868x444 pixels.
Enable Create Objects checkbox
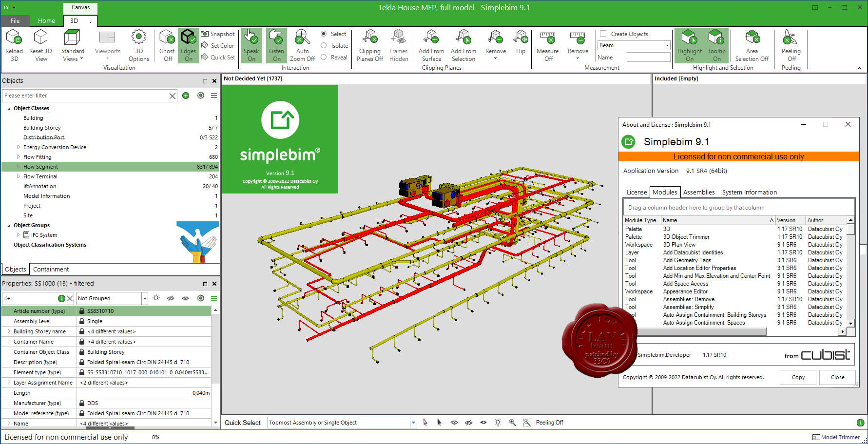603,34
